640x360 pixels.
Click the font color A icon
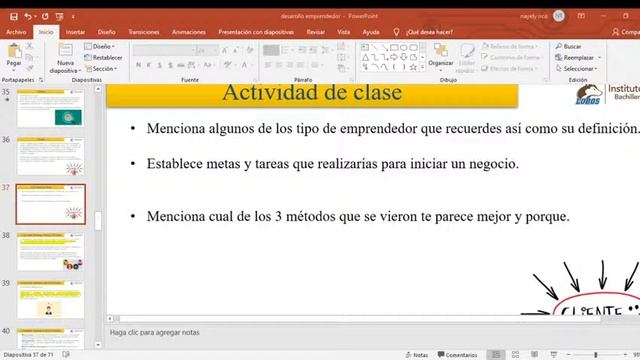click(x=244, y=65)
